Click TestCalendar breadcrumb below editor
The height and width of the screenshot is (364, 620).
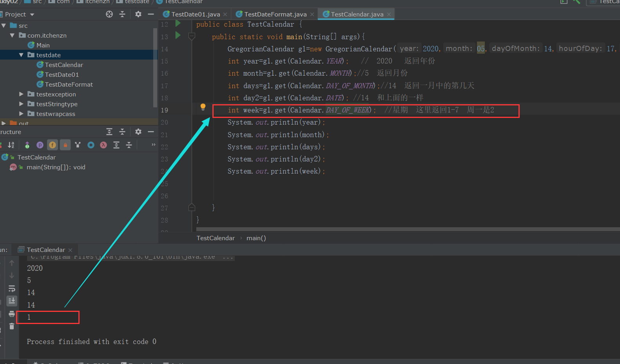(216, 238)
